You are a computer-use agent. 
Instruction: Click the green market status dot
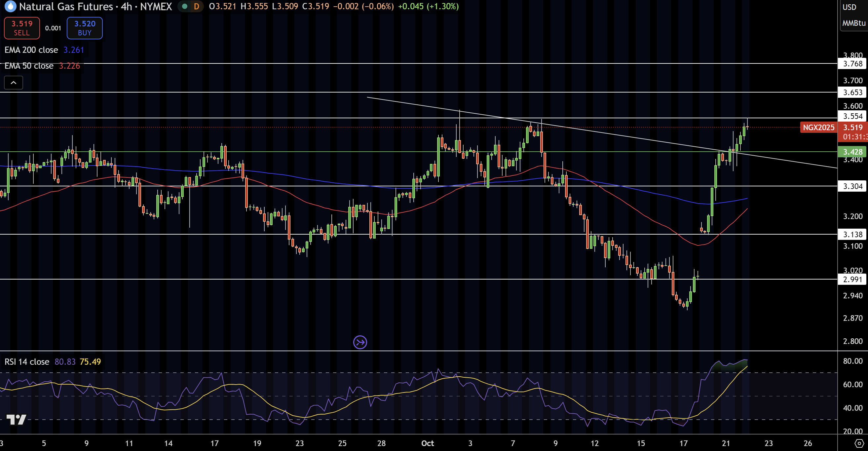click(184, 6)
